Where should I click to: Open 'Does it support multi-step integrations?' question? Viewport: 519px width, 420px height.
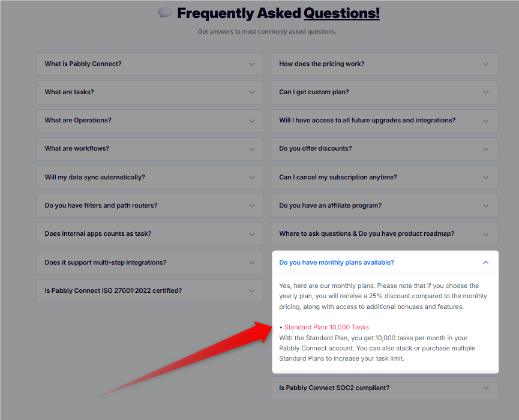tap(149, 262)
